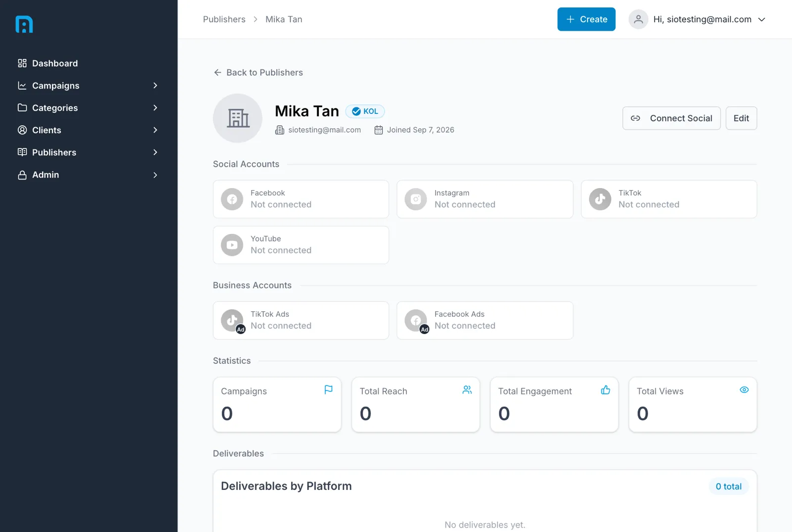Click the Joined Sep 7, 2026 text
The height and width of the screenshot is (532, 792).
click(x=420, y=130)
